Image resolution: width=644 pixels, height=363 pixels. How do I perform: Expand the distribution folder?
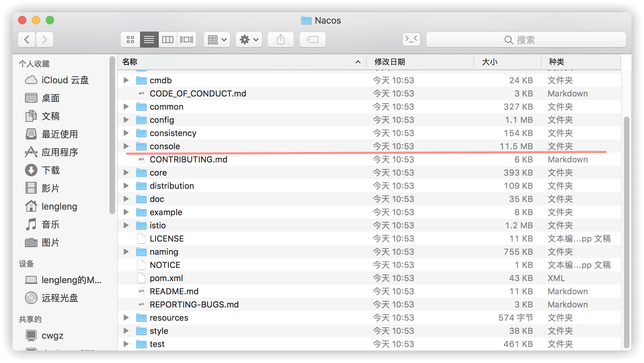coord(126,186)
